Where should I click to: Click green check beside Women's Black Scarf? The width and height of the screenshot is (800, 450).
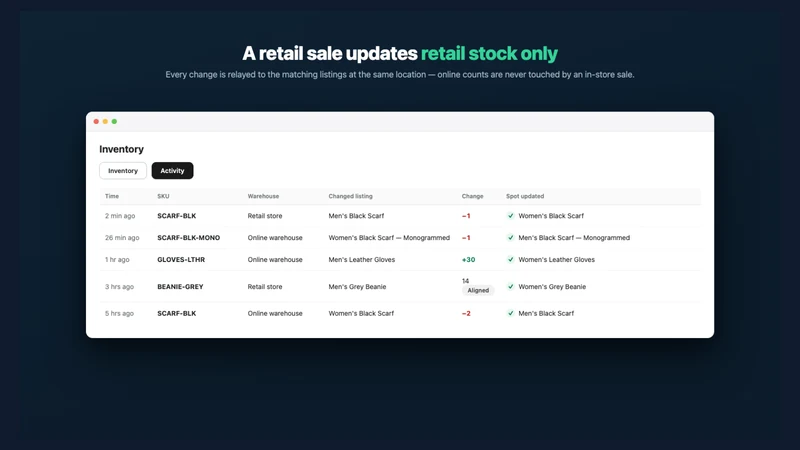(510, 216)
